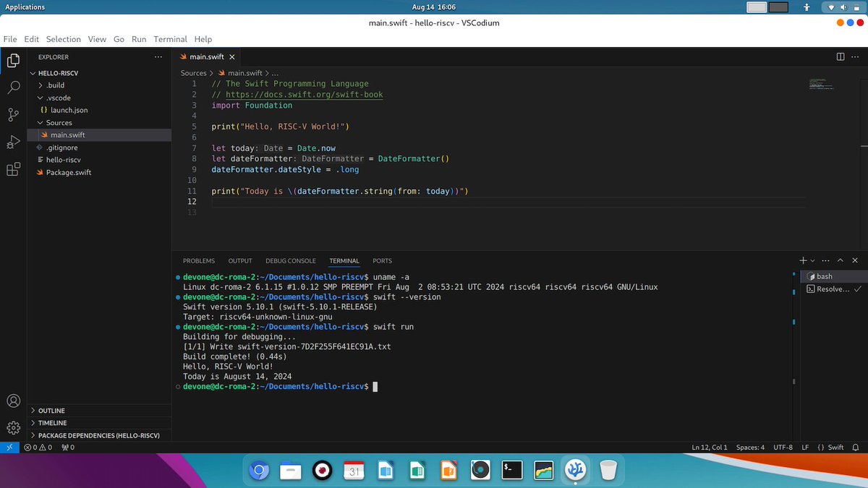This screenshot has width=868, height=488.
Task: Open the Manage gear menu
Action: click(x=13, y=427)
